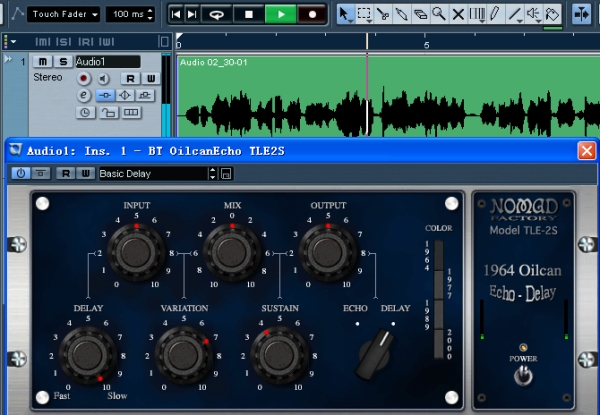Click the SUSTAIN knob
This screenshot has height=415, width=600.
coord(279,355)
